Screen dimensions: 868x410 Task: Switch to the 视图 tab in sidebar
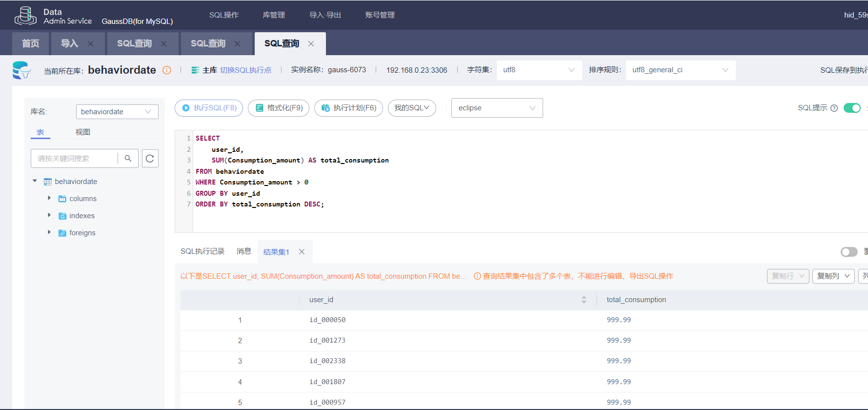[x=83, y=132]
